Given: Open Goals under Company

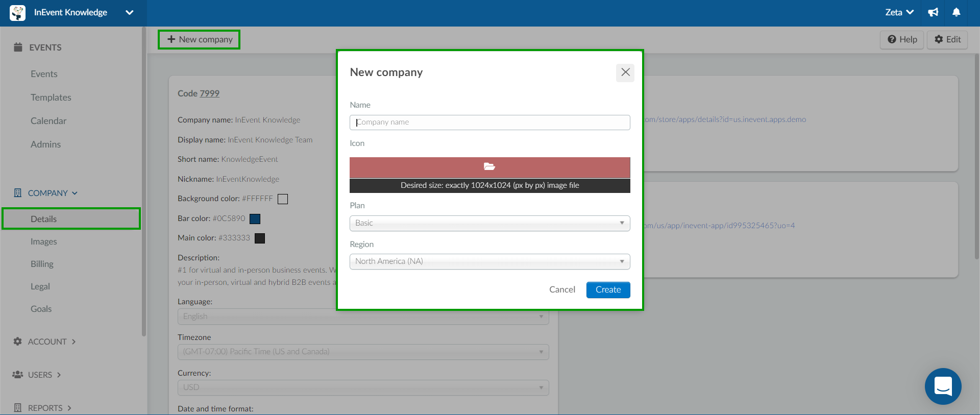Looking at the screenshot, I should (x=41, y=309).
